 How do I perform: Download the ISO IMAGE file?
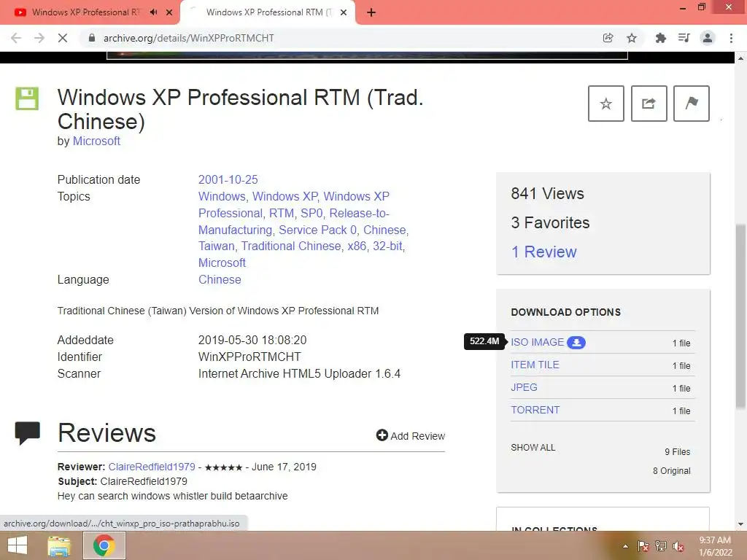click(x=537, y=343)
